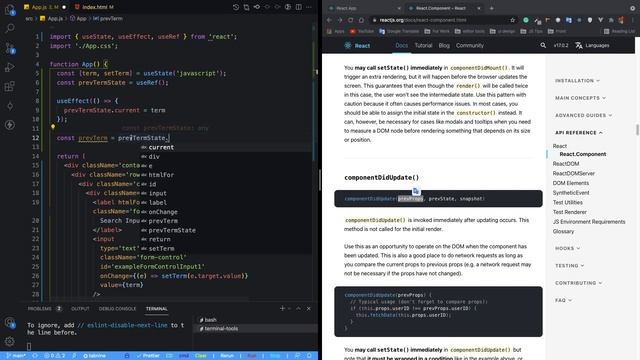
Task: Click the lightbulb quick fix icon on line 11
Action: pos(53,127)
